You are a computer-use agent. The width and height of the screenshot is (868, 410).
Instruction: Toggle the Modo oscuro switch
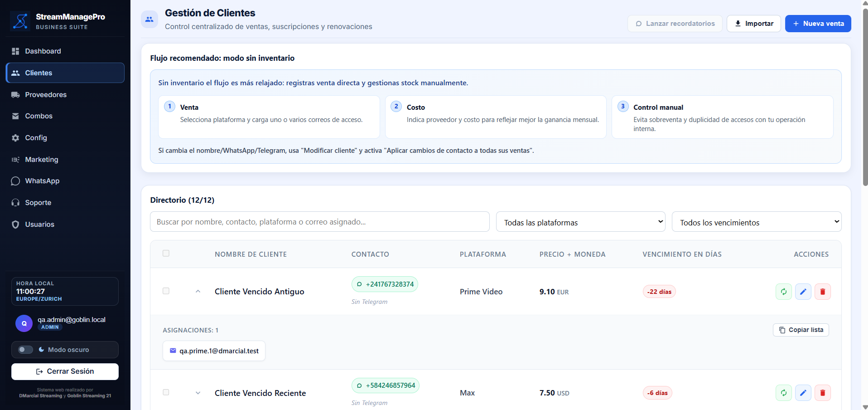click(25, 350)
